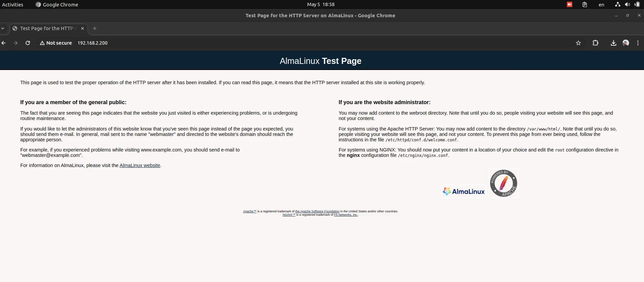
Task: Close the Google Chrome window
Action: pyautogui.click(x=639, y=16)
